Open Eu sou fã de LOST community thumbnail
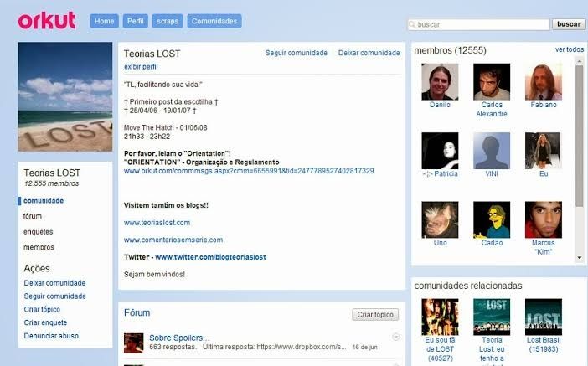 coord(440,317)
